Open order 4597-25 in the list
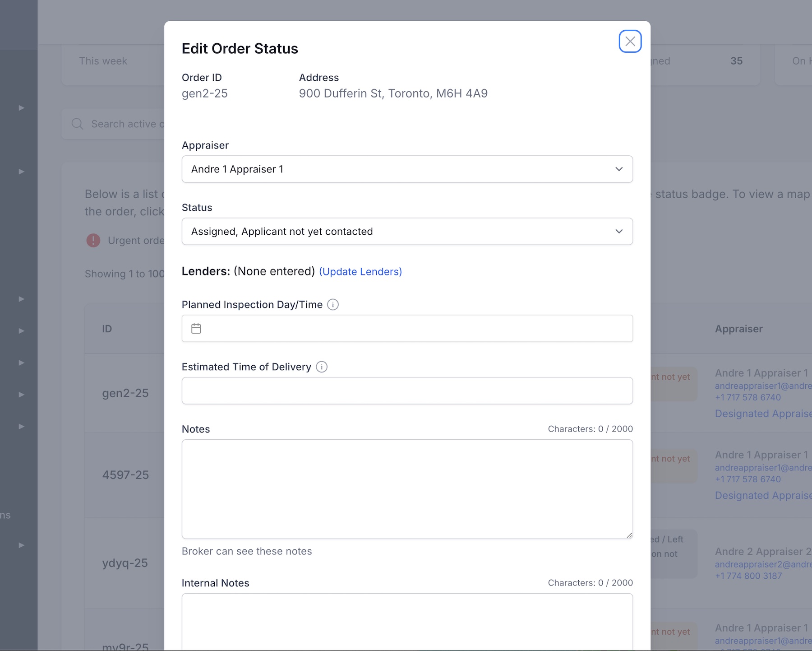812x651 pixels. pyautogui.click(x=125, y=475)
